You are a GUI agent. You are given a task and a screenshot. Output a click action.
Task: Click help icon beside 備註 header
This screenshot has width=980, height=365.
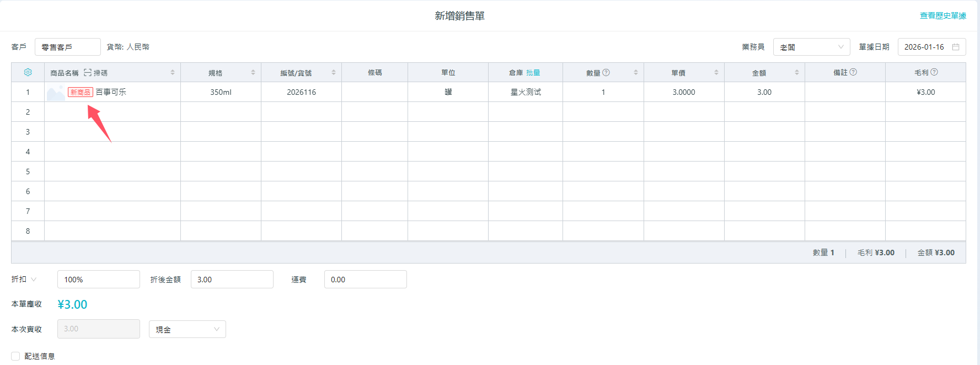853,72
